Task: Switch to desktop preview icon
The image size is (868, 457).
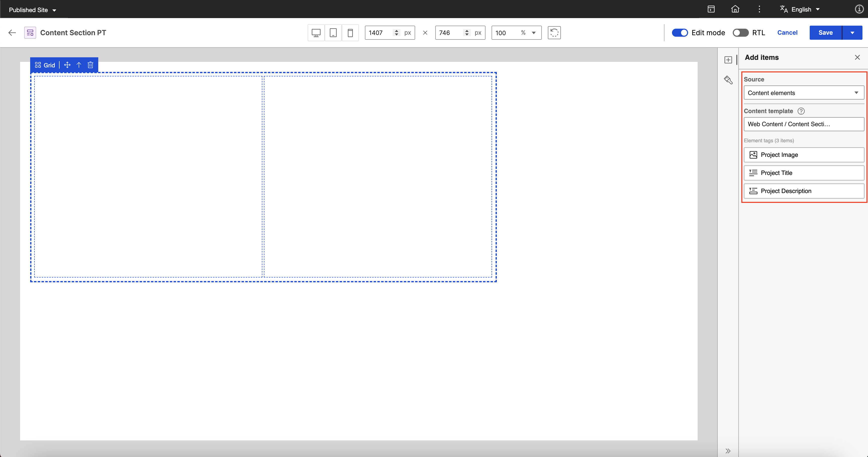Action: point(316,33)
